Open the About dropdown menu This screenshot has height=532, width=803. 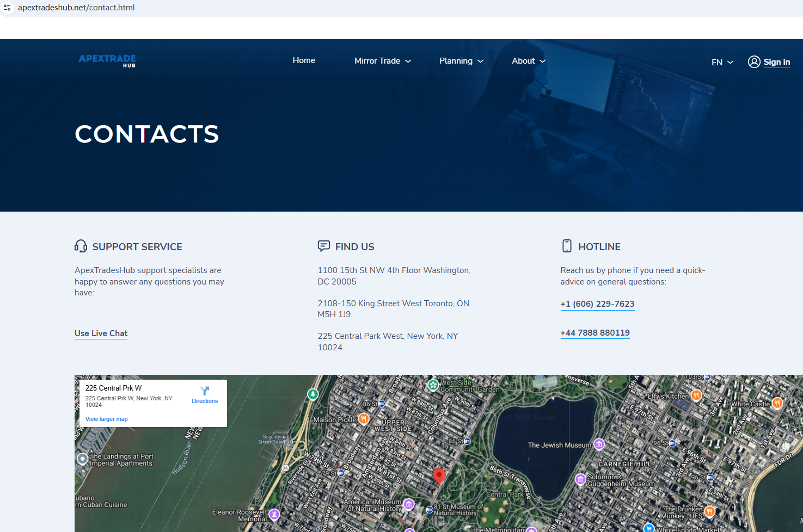pos(528,61)
